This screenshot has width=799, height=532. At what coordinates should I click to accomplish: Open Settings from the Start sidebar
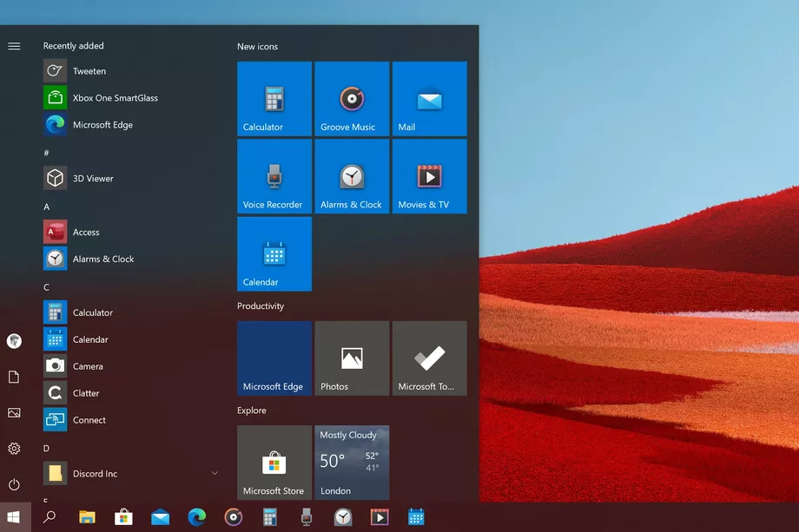[14, 449]
